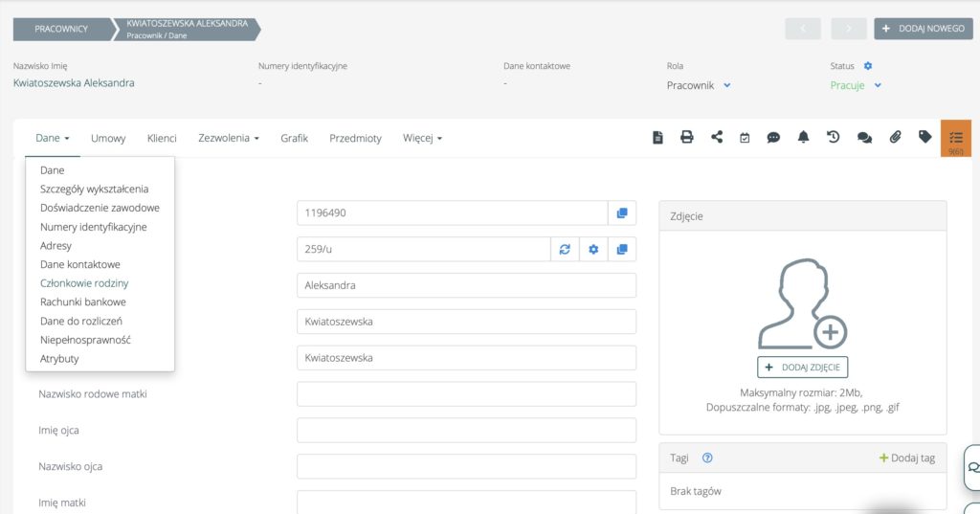Viewport: 980px width, 514px height.
Task: Open notifications via the bell icon
Action: coord(803,138)
